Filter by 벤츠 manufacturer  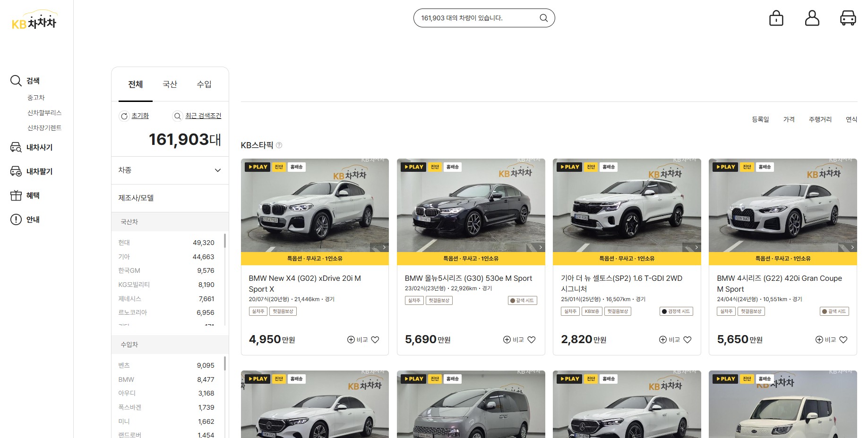(x=166, y=365)
